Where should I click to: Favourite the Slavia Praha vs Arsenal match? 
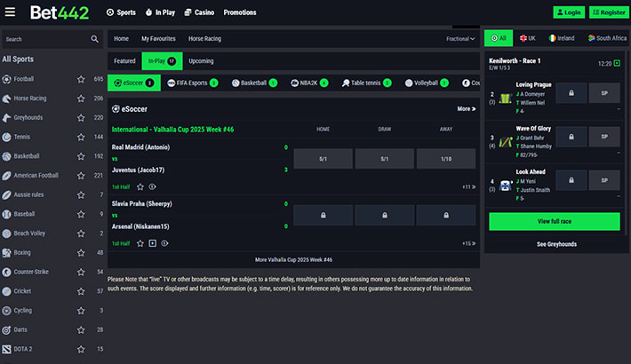click(140, 243)
